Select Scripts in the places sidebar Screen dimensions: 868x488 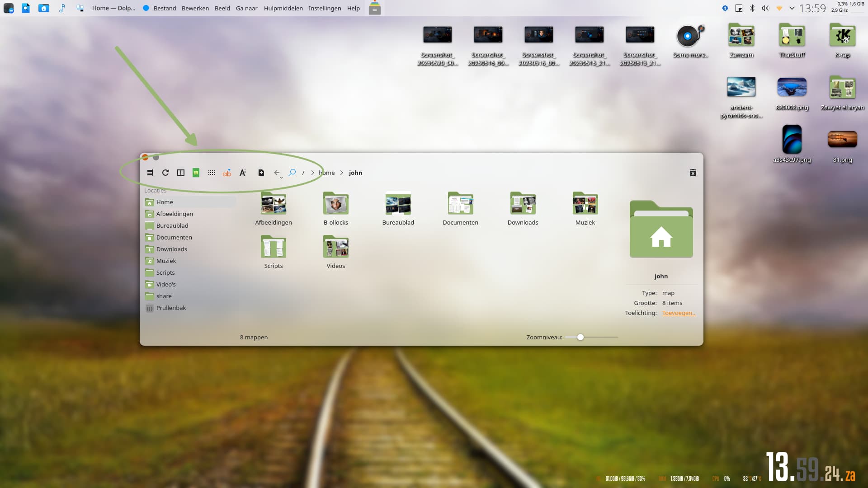tap(190, 272)
